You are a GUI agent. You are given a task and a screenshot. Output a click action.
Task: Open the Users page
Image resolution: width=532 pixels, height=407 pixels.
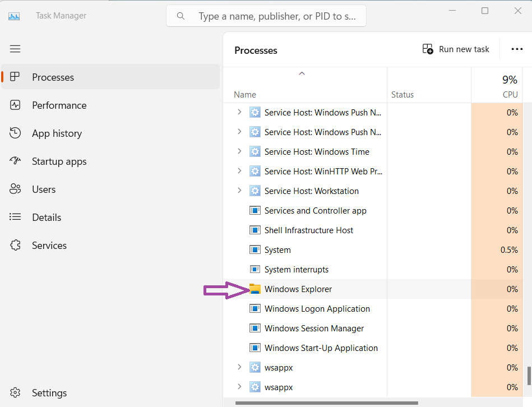click(44, 189)
